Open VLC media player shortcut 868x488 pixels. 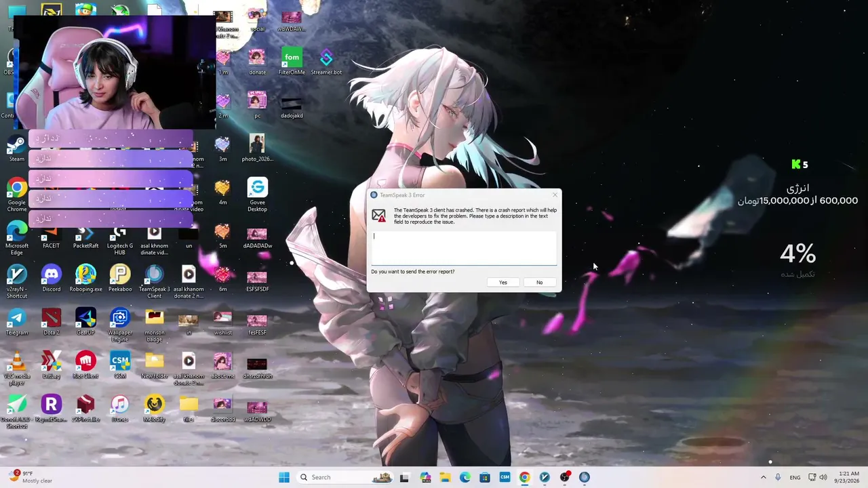pyautogui.click(x=17, y=368)
